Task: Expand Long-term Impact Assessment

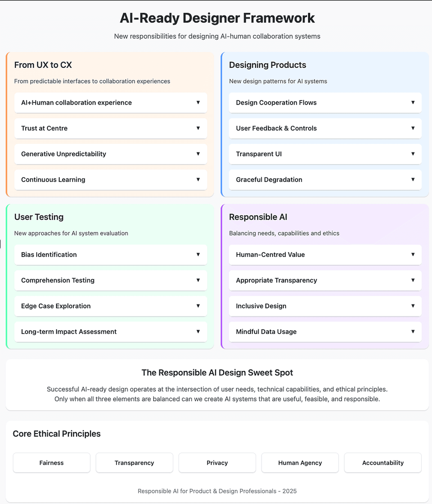Action: click(111, 332)
